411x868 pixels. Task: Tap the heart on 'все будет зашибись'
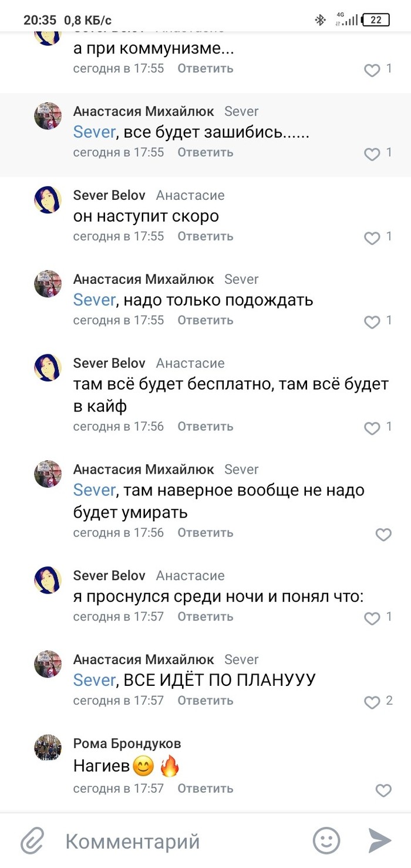(372, 154)
